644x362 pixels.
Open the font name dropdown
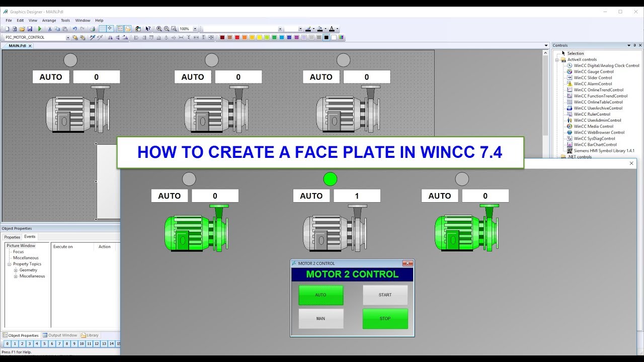280,29
